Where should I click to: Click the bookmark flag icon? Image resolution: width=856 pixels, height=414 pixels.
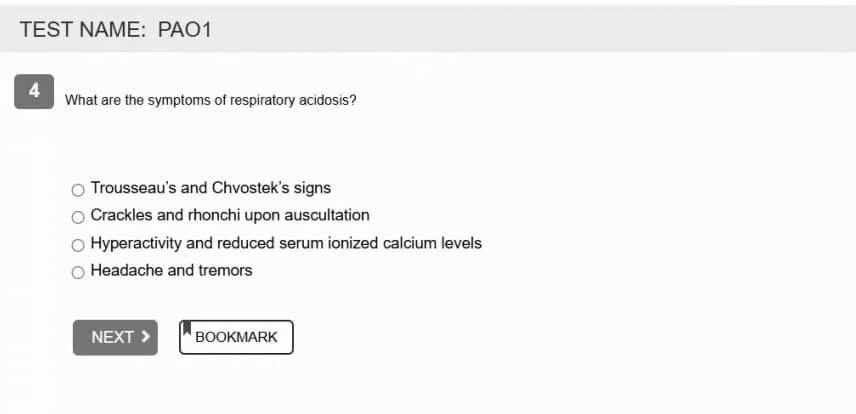pyautogui.click(x=187, y=328)
